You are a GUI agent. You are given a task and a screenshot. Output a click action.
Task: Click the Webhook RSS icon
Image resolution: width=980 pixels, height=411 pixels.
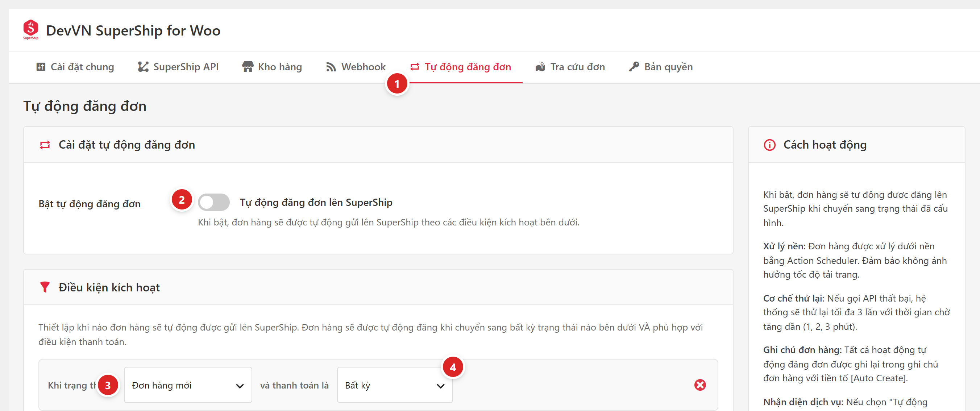[331, 67]
